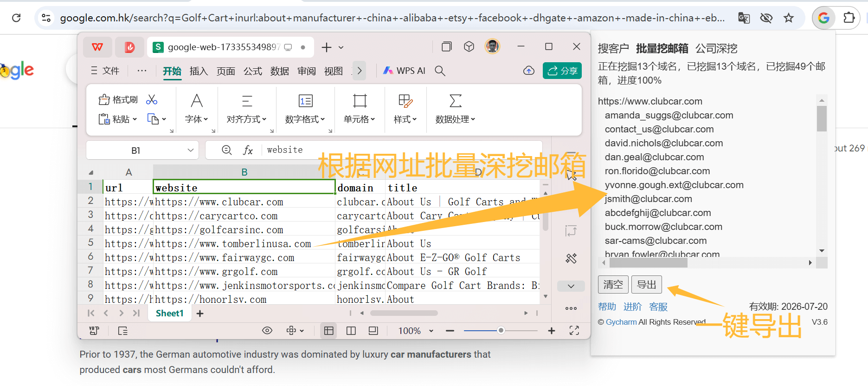Screen dimensions: 868x386
Task: Open WPS search magnifier icon
Action: click(x=440, y=71)
